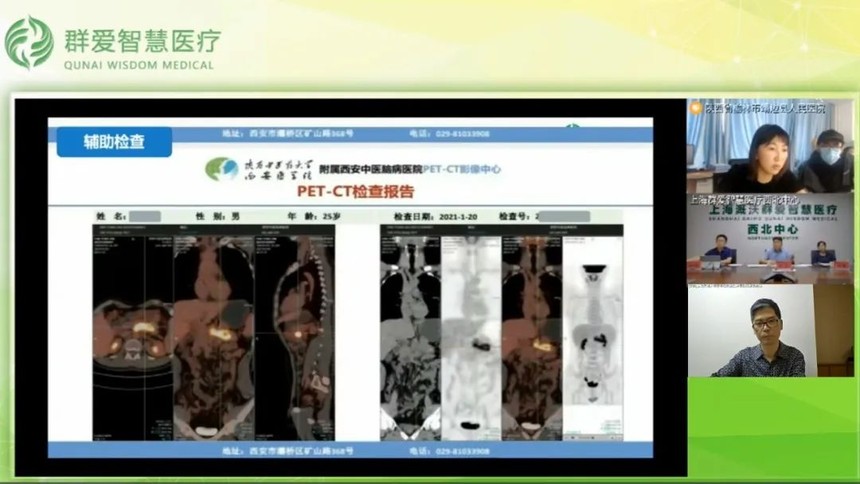Click the top address line 地址: 西安市灞桥区
Image resolution: width=860 pixels, height=484 pixels.
(287, 133)
